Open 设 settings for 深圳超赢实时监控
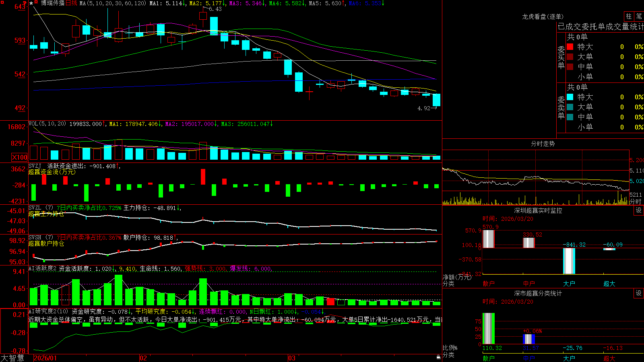644x362 pixels. pyautogui.click(x=639, y=210)
